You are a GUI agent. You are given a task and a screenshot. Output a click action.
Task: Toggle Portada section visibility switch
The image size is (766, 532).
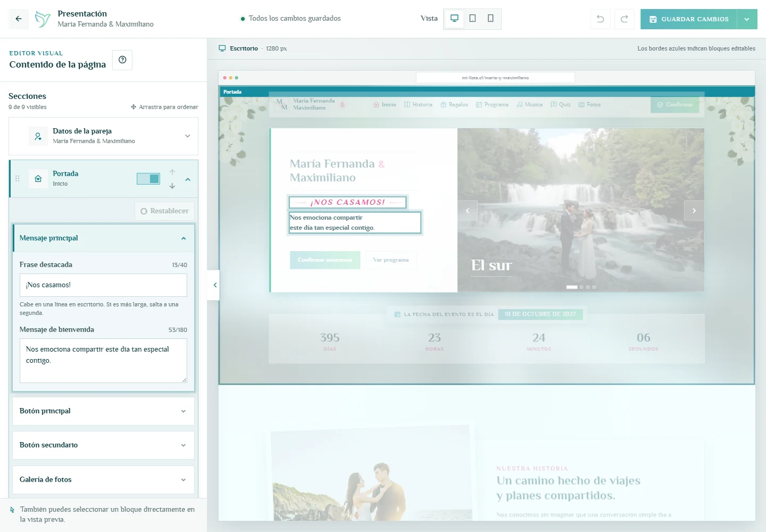click(148, 179)
